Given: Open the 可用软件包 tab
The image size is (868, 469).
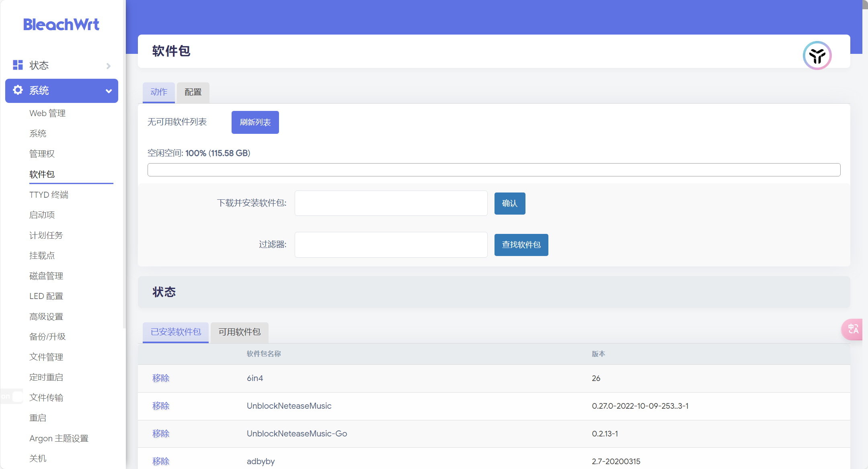Looking at the screenshot, I should click(239, 332).
